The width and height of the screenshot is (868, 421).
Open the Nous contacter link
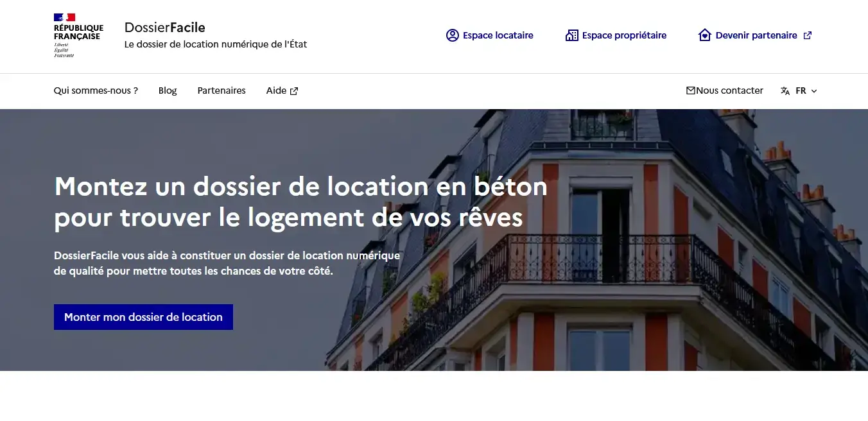729,90
